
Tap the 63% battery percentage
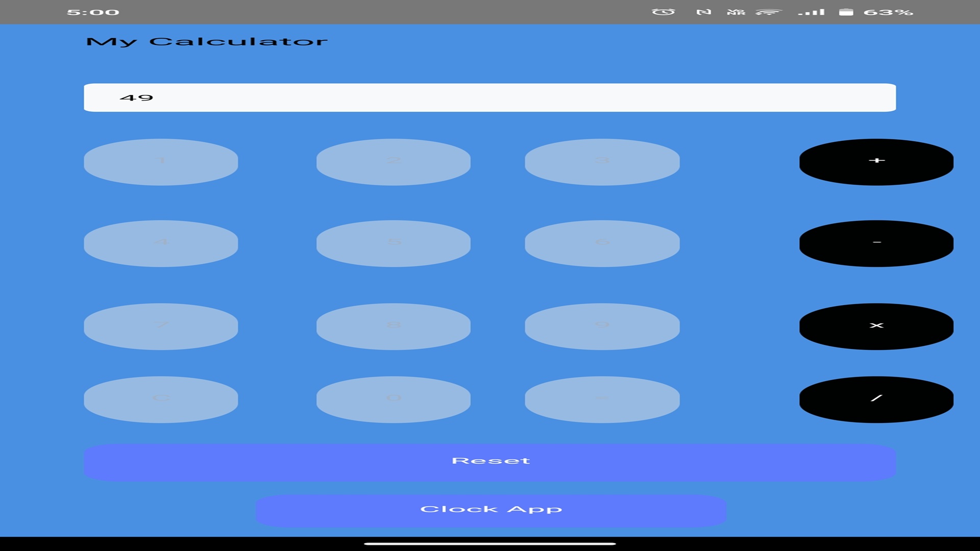tap(888, 12)
